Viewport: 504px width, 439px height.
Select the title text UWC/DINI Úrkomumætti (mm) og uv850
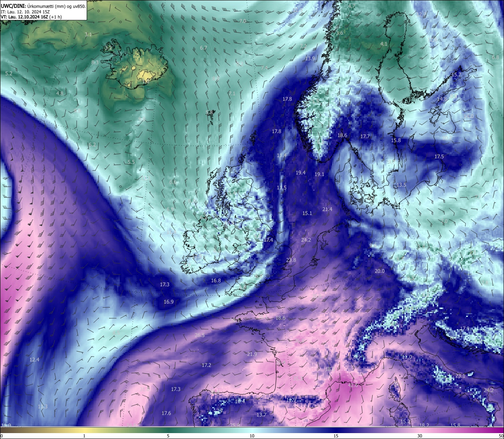click(43, 6)
